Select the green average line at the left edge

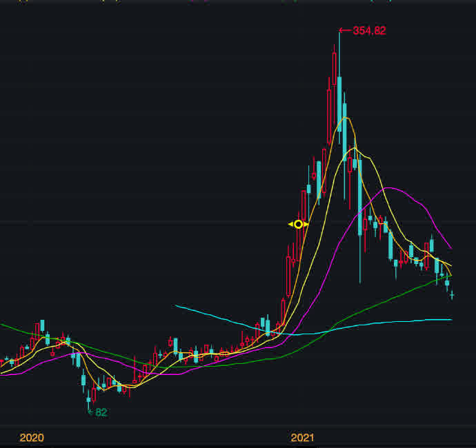(x=2, y=324)
